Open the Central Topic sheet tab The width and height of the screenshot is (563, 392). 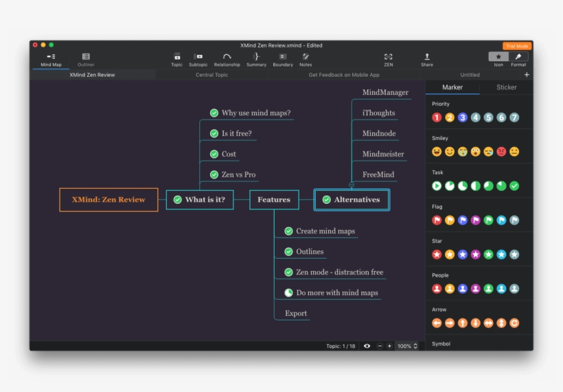point(212,75)
